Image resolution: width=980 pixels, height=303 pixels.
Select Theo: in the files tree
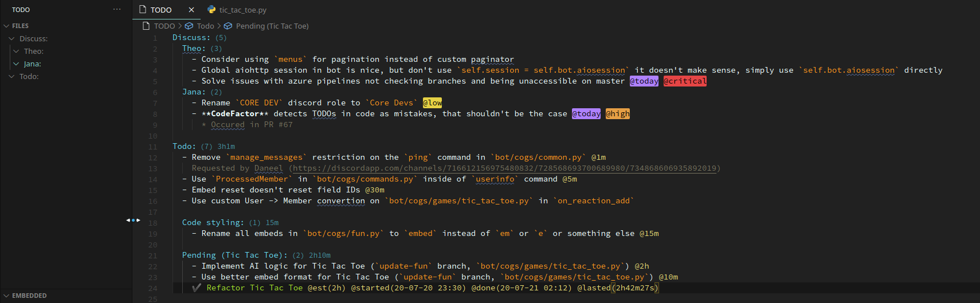[x=34, y=51]
